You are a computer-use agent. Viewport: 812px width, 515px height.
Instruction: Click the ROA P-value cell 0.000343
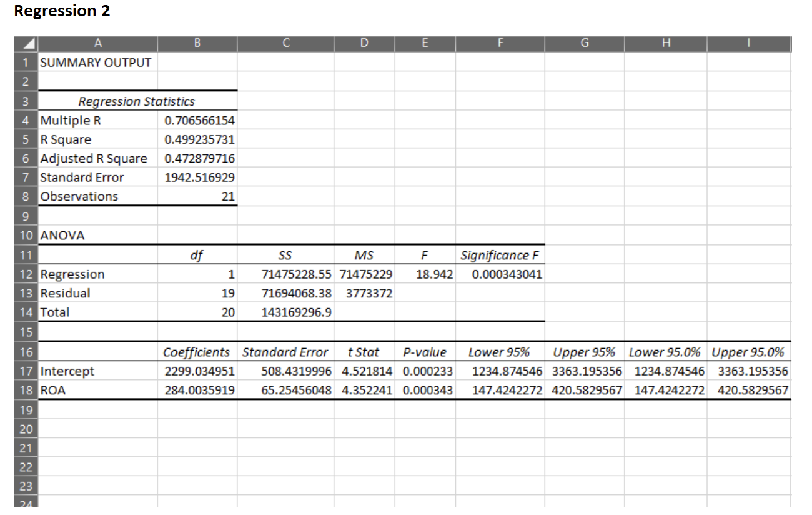(x=425, y=389)
